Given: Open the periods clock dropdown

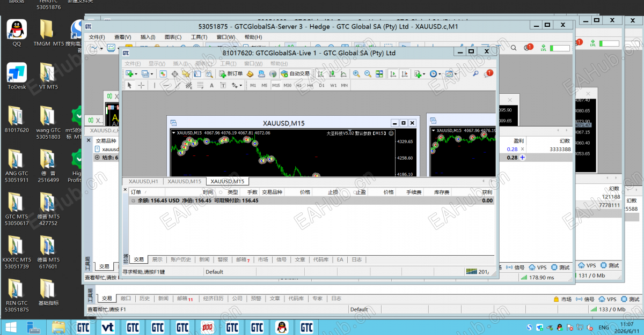Looking at the screenshot, I should point(440,73).
